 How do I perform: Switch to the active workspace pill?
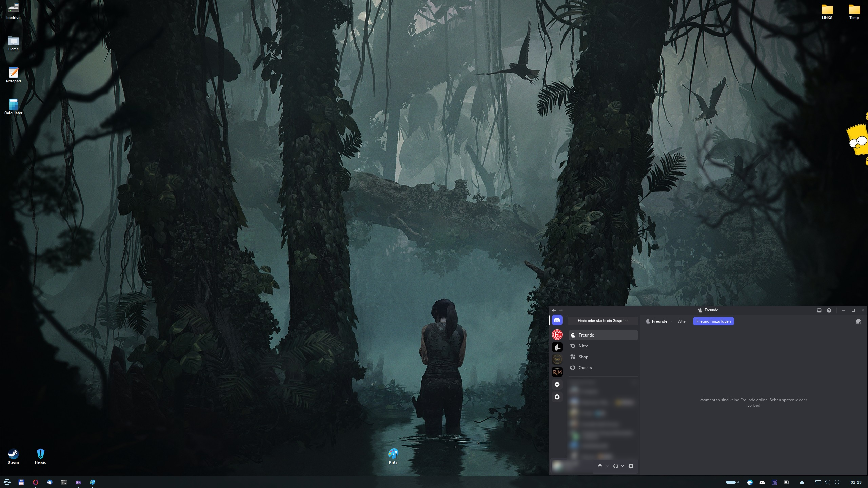[x=731, y=482]
